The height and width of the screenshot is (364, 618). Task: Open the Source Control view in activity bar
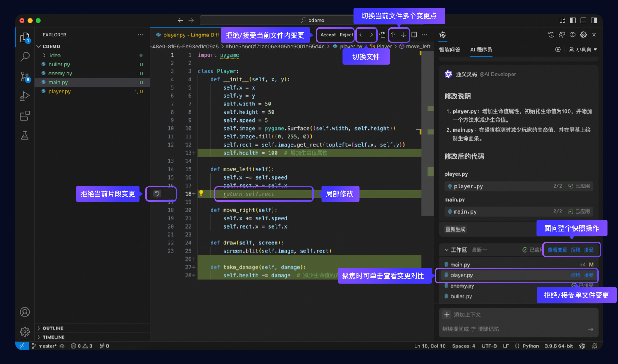point(25,77)
